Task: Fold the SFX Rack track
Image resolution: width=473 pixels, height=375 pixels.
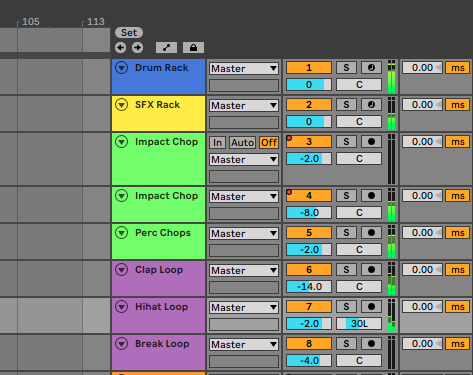Action: 121,105
